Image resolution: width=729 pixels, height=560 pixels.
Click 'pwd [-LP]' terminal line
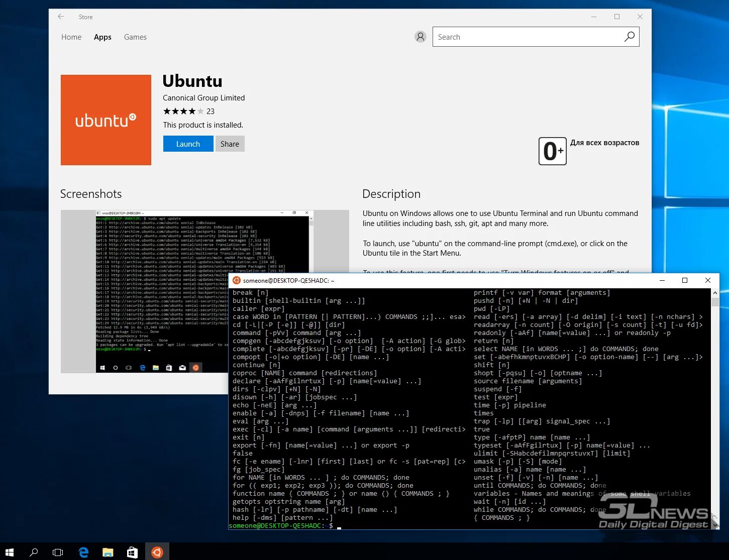[x=492, y=309]
